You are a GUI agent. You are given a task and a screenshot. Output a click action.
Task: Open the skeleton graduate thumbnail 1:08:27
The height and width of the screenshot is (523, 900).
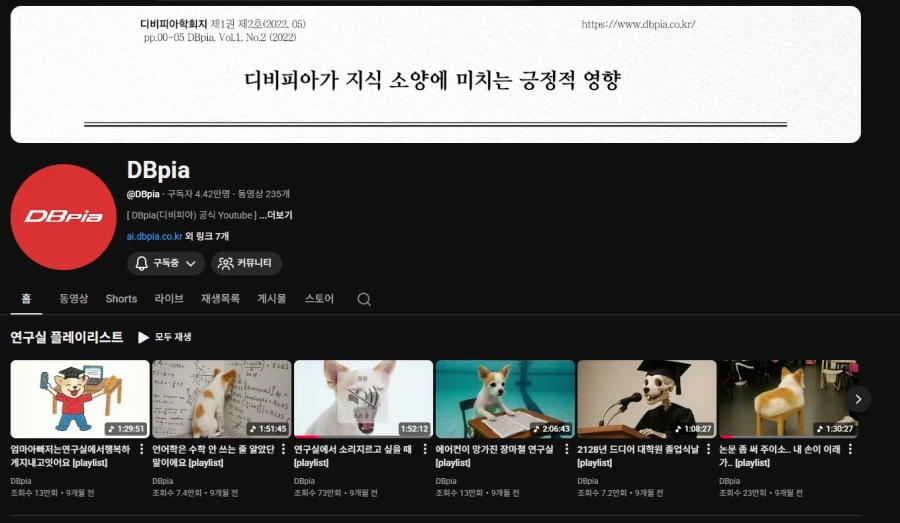647,399
